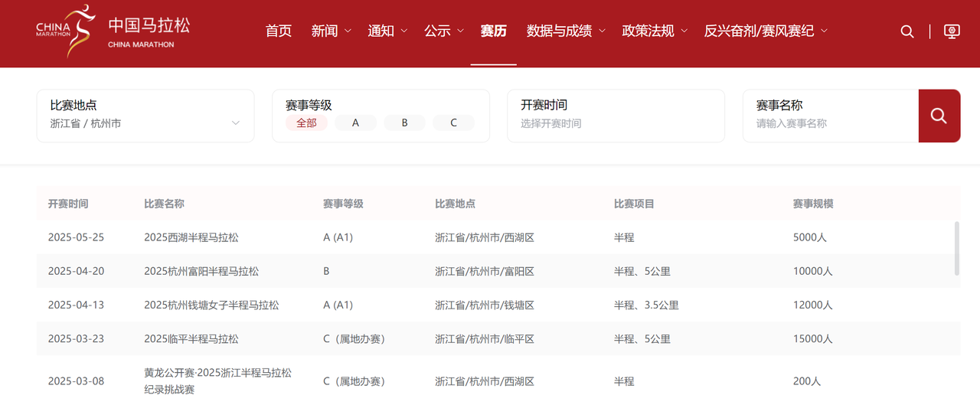Click the 10000人 scale cell
980x405 pixels.
813,271
